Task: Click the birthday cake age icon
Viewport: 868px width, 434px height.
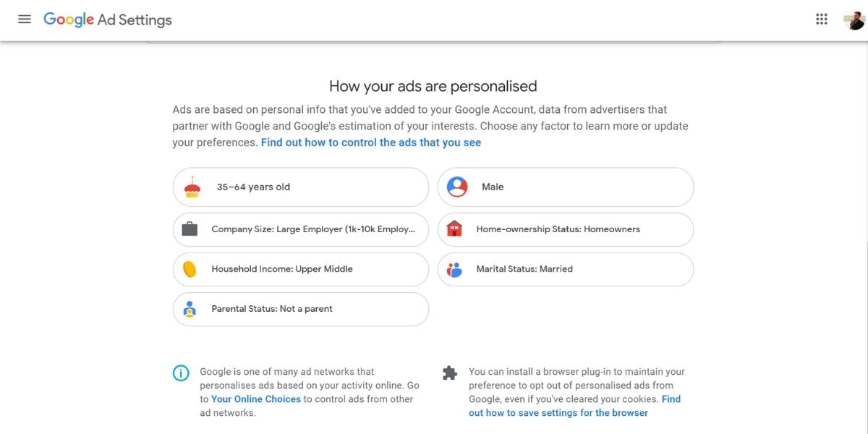Action: point(191,186)
